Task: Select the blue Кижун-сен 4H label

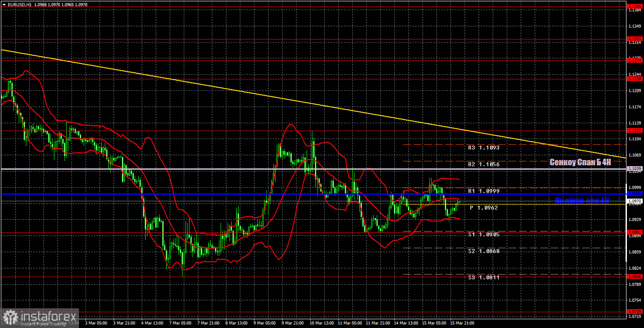Action: [x=582, y=200]
